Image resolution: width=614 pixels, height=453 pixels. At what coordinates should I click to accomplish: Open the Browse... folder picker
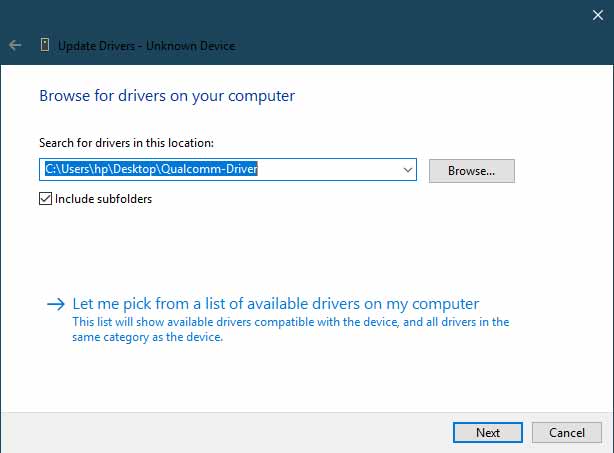coord(471,171)
